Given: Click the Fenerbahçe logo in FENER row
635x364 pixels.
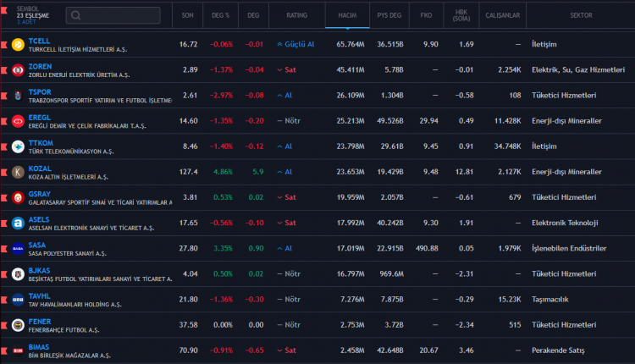Looking at the screenshot, I should 18,325.
